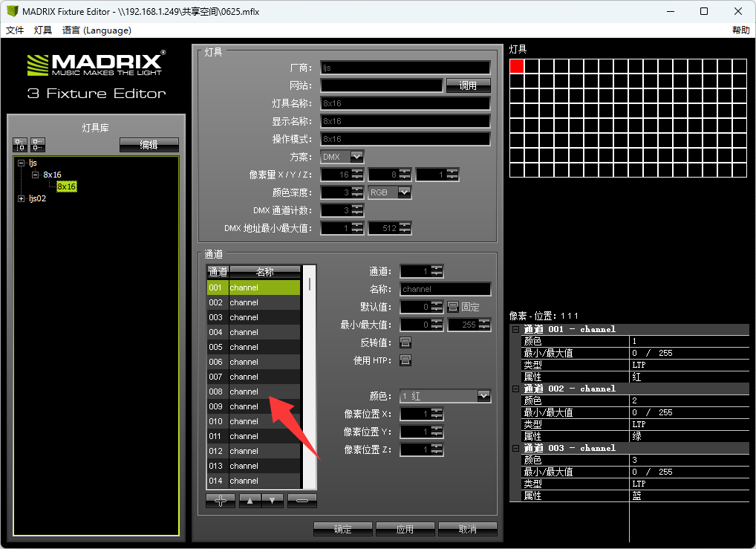Toggle the 反转值 checkbox

[x=405, y=342]
